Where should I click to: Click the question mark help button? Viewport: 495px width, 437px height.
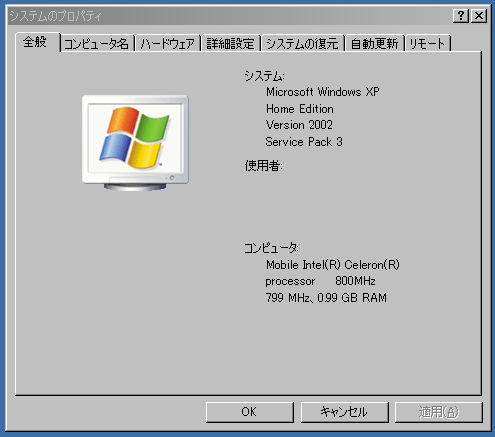click(x=461, y=16)
